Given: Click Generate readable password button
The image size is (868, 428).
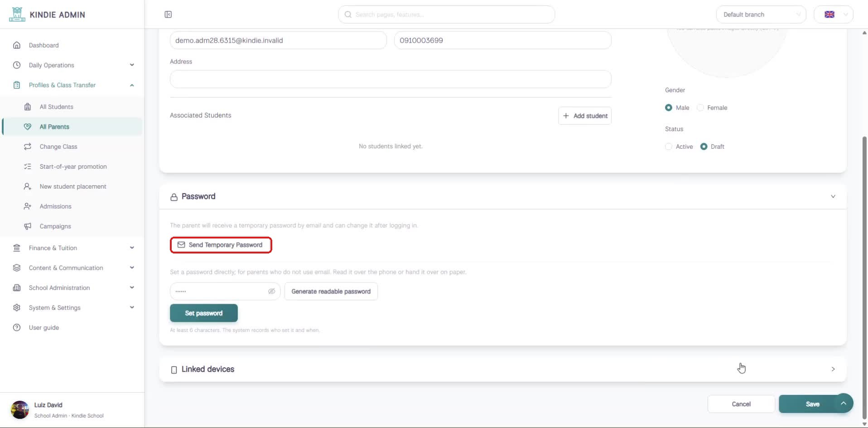Looking at the screenshot, I should tap(331, 292).
